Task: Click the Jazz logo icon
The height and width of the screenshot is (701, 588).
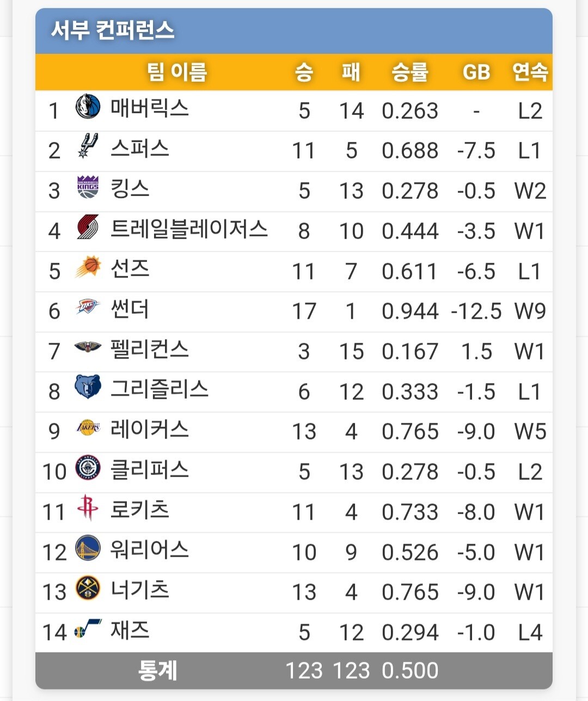Action: 88,629
